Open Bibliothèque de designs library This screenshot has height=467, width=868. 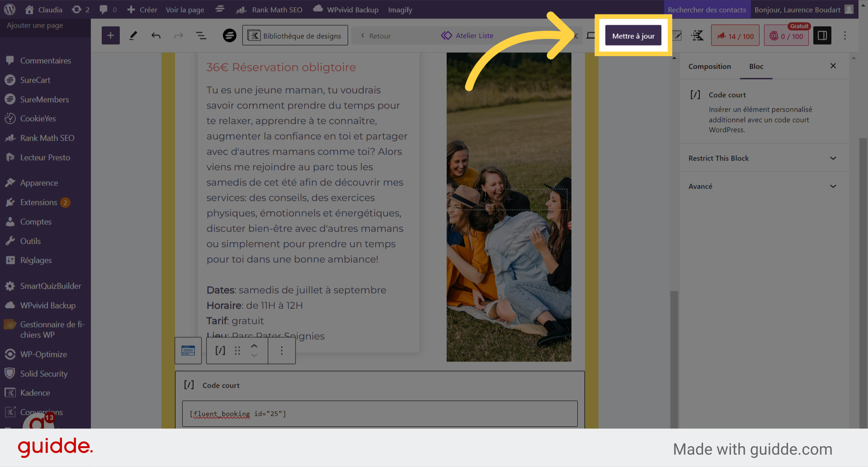pos(295,36)
